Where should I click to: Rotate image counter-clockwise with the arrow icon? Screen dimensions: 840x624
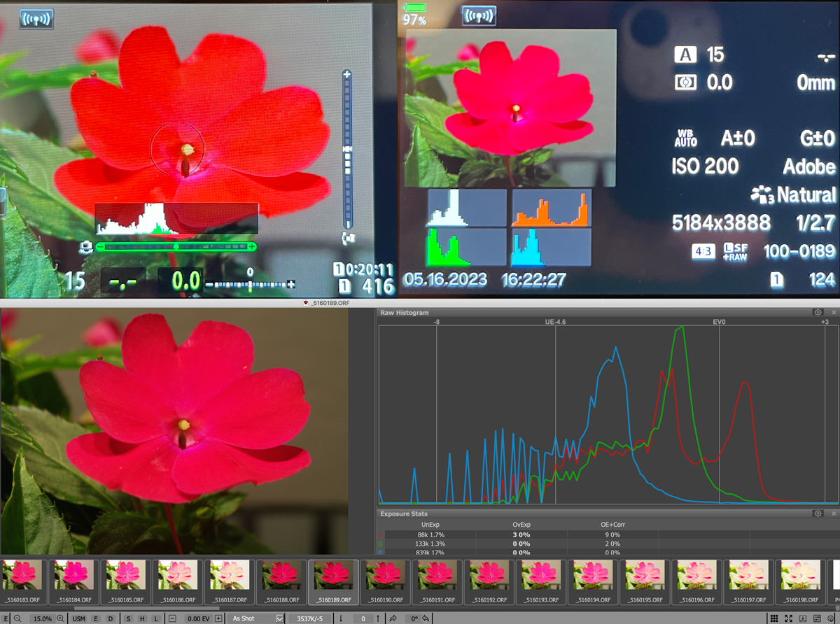(x=425, y=618)
